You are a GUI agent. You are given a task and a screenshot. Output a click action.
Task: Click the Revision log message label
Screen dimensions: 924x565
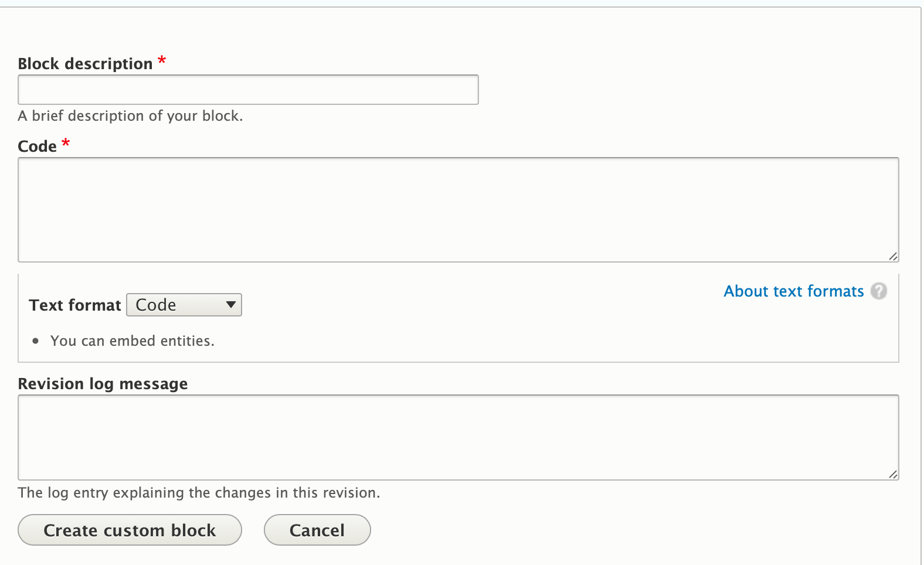[103, 384]
